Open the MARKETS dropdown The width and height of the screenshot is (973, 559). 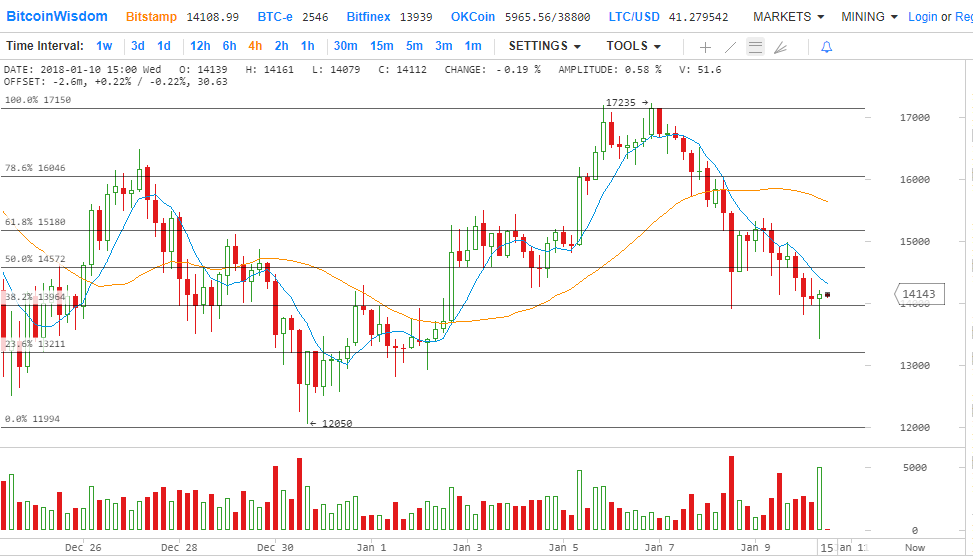tap(788, 17)
